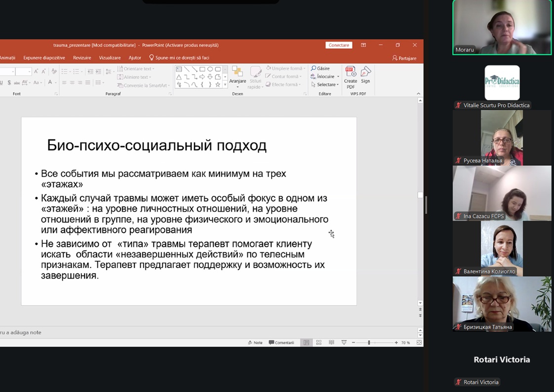
Task: Open the Revizuire ribbon tab
Action: (82, 58)
